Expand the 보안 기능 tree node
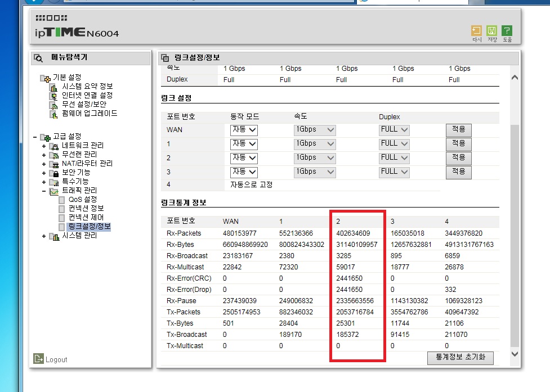This screenshot has height=392, width=550. click(43, 173)
